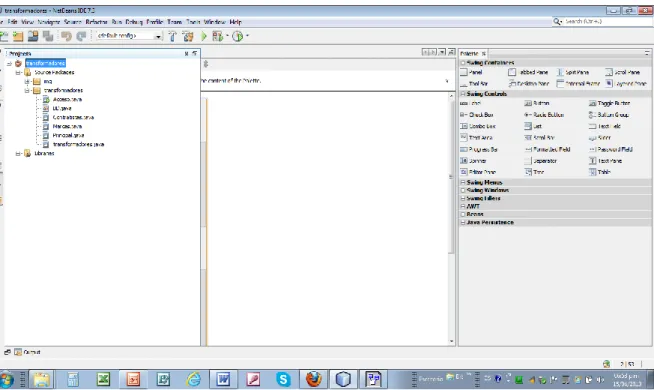654x390 pixels.
Task: Click the Search input field
Action: click(x=602, y=21)
